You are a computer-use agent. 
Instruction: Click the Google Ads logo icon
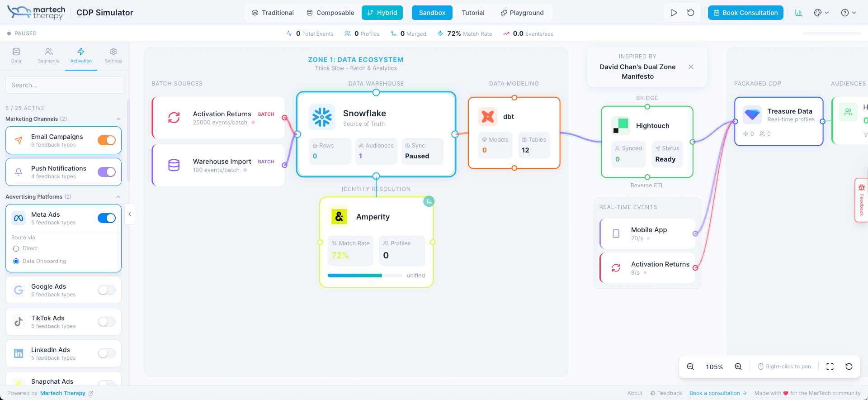pos(19,290)
